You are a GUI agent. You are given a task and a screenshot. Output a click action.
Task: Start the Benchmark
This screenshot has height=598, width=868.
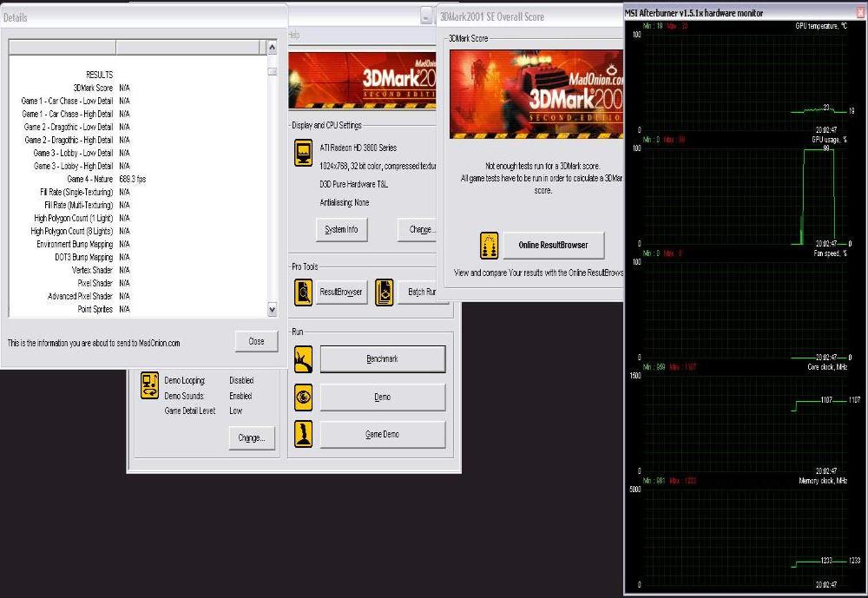[383, 358]
